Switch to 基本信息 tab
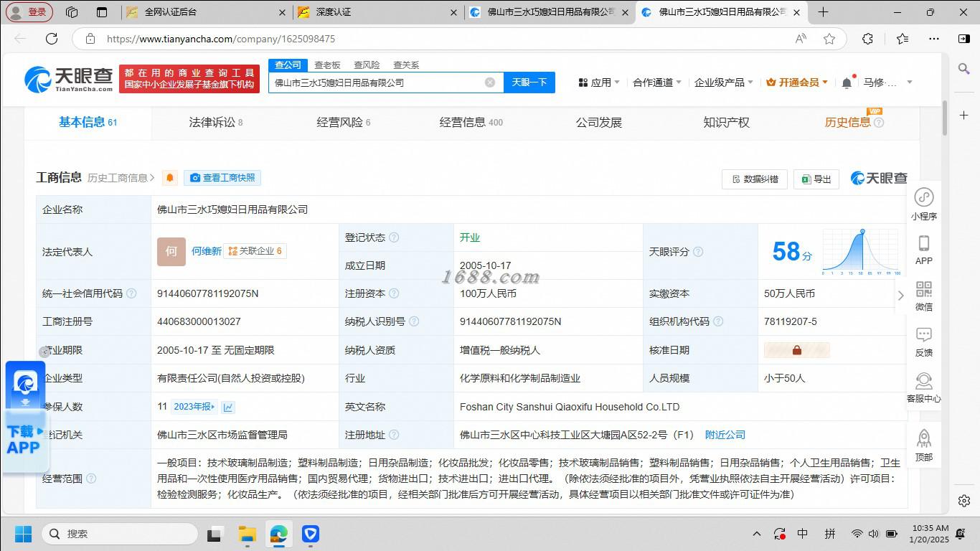The image size is (980, 551). coord(88,122)
